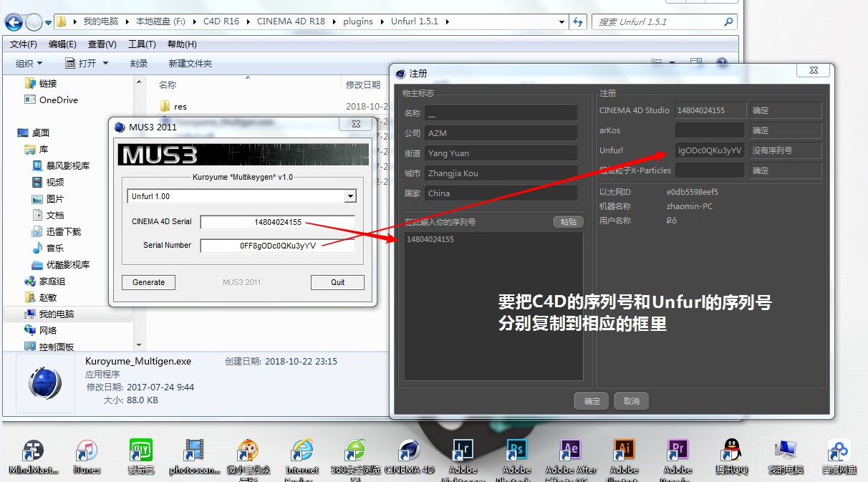Open the res folder in file list
The width and height of the screenshot is (868, 482).
pos(173,106)
